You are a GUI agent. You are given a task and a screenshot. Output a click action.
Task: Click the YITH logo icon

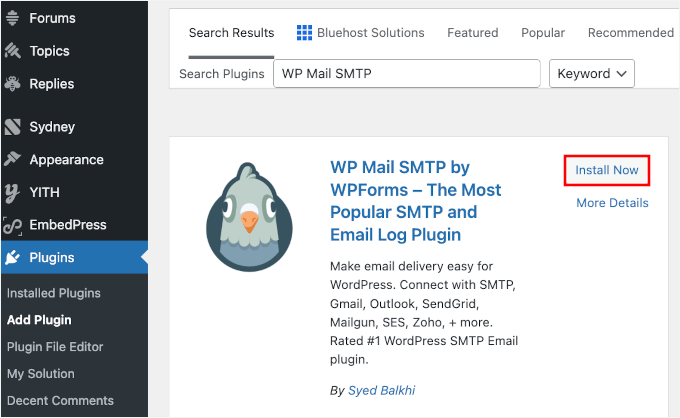click(x=12, y=193)
